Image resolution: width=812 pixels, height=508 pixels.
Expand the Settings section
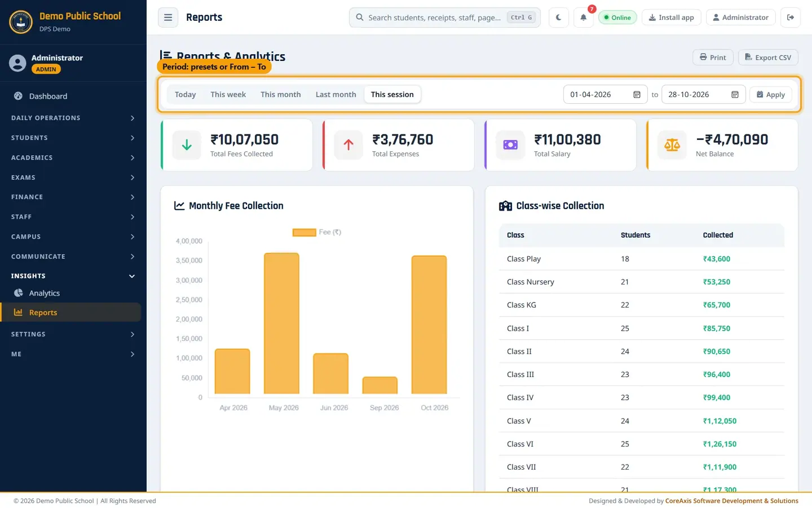73,334
